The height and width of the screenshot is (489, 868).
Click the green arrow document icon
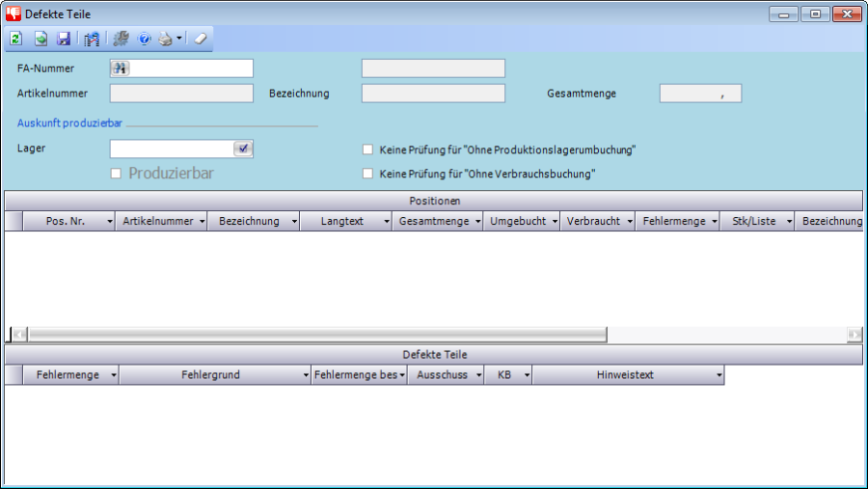(41, 40)
